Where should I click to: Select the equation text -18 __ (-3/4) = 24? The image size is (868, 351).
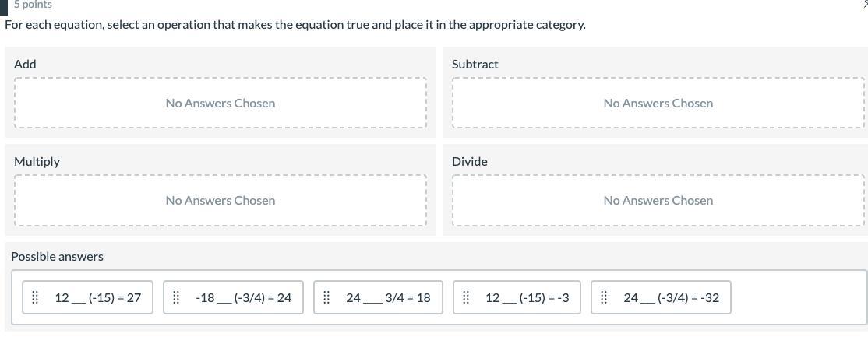243,297
